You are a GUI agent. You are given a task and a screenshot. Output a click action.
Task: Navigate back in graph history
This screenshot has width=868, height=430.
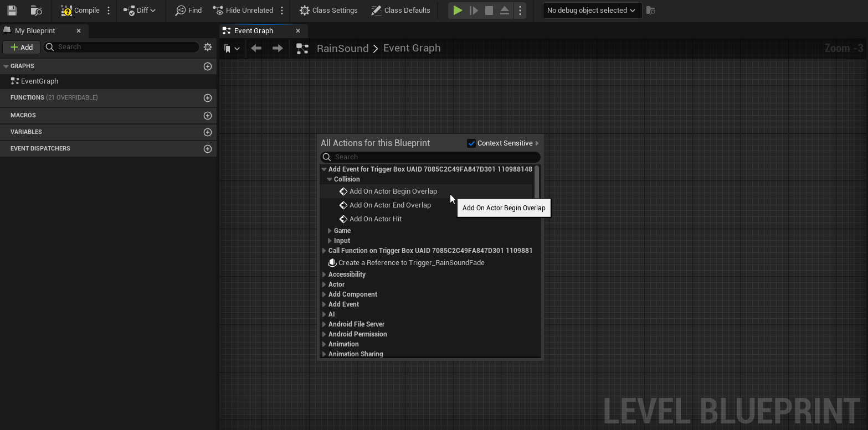click(x=256, y=49)
